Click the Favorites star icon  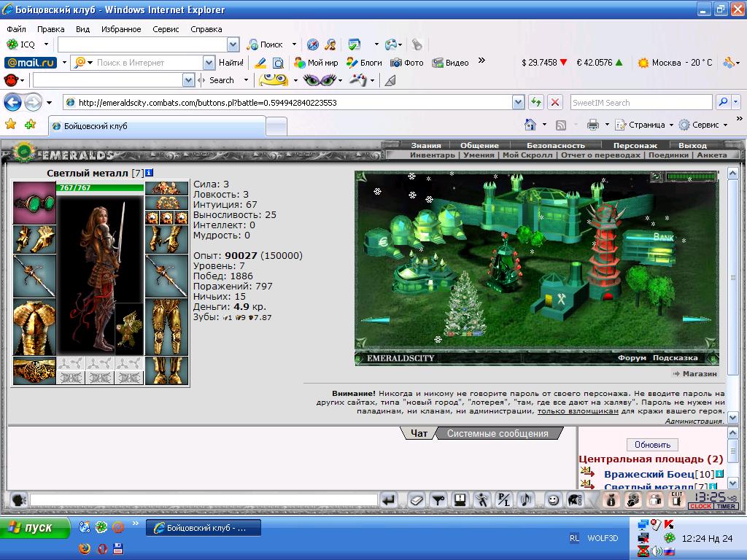10,125
